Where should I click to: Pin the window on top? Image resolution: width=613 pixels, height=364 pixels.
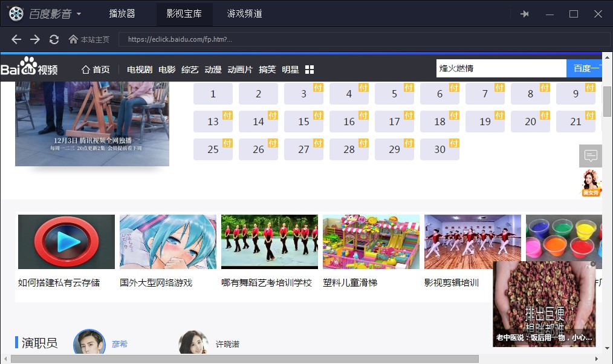click(x=525, y=14)
